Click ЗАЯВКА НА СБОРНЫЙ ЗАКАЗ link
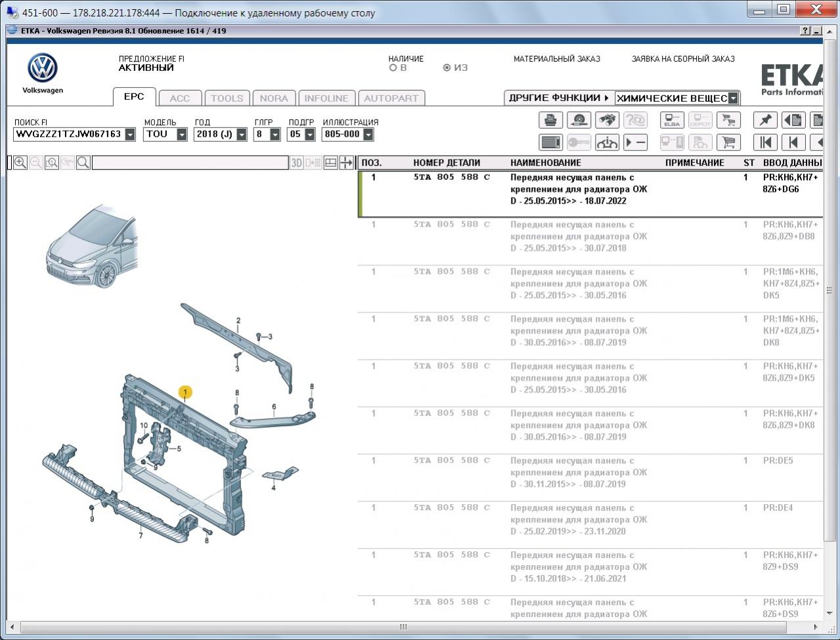Screen dimensions: 840x640 (x=683, y=58)
